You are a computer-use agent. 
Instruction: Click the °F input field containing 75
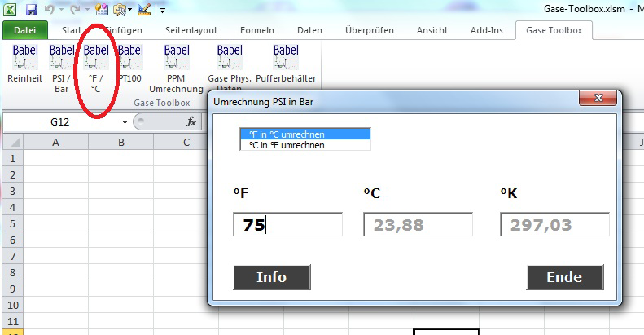click(287, 225)
